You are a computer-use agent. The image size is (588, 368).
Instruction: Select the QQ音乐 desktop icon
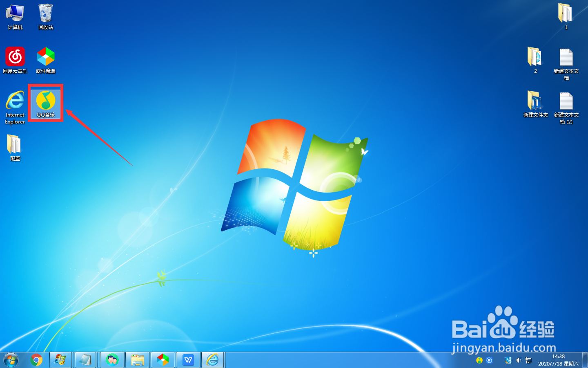(46, 104)
